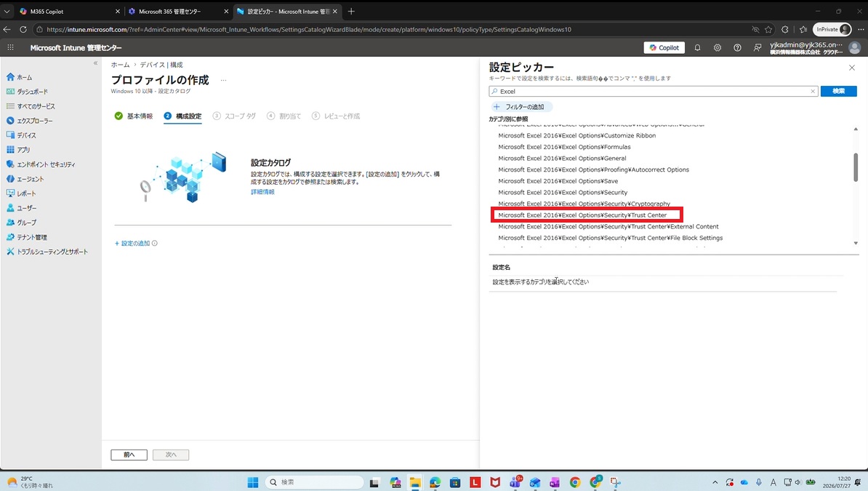Go to the Basics wizard step
Image resolution: width=868 pixels, height=491 pixels.
click(134, 116)
